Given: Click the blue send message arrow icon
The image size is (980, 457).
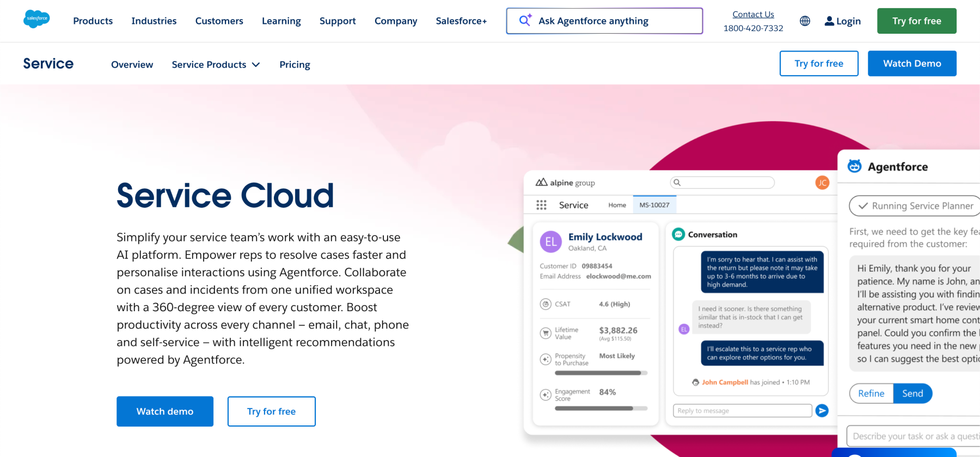Looking at the screenshot, I should (x=822, y=411).
